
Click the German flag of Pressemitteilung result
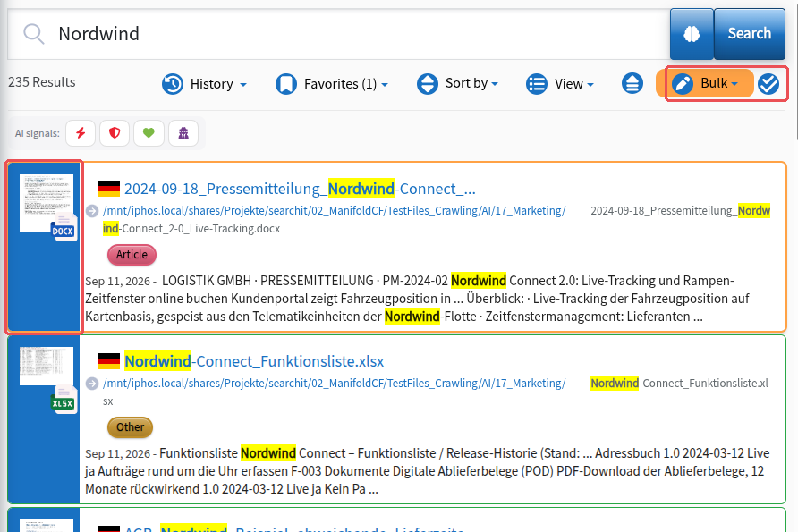pyautogui.click(x=109, y=189)
